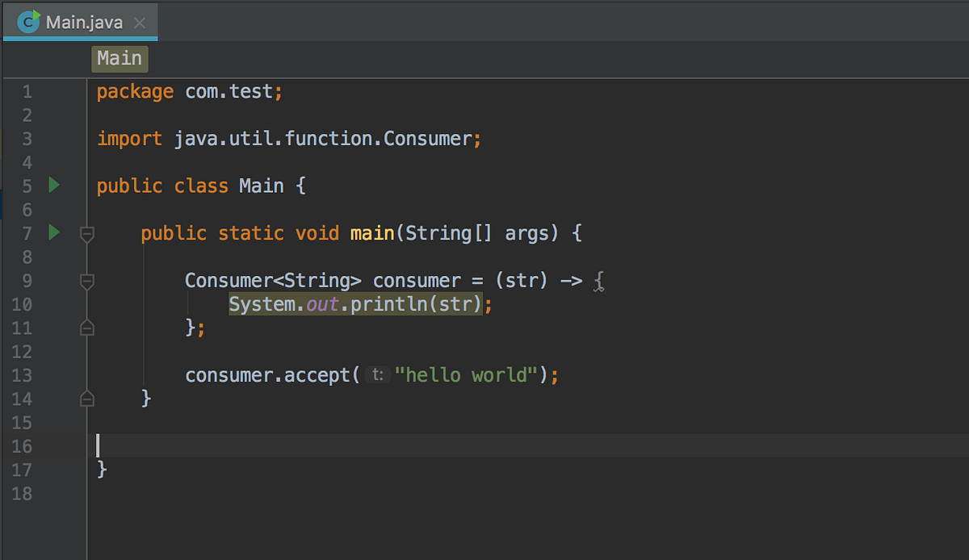Click the main method name on line 7
This screenshot has width=969, height=560.
pos(372,234)
